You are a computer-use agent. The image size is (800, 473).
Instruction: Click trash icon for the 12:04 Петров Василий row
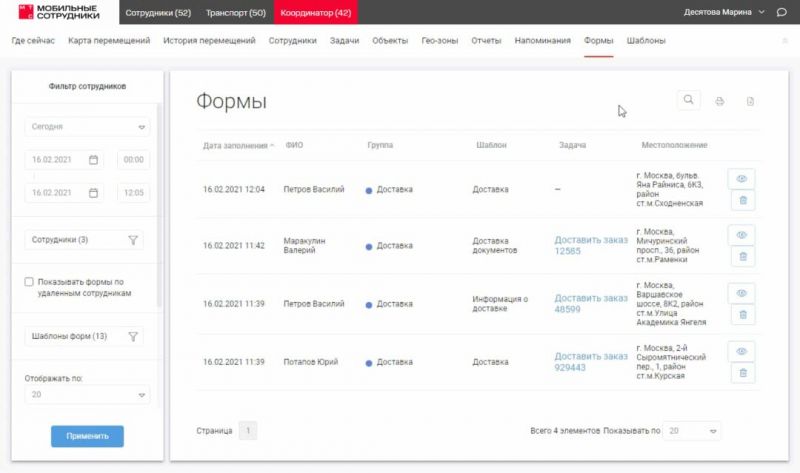(x=742, y=201)
